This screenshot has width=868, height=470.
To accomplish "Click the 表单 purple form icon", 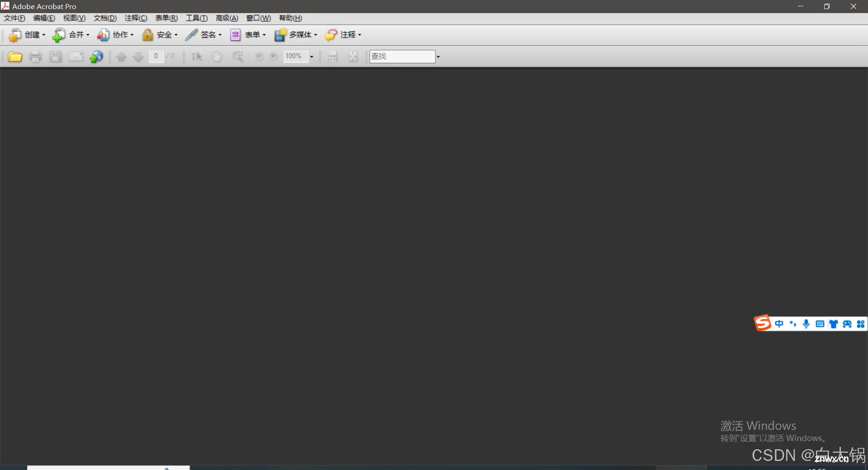I will (x=235, y=35).
